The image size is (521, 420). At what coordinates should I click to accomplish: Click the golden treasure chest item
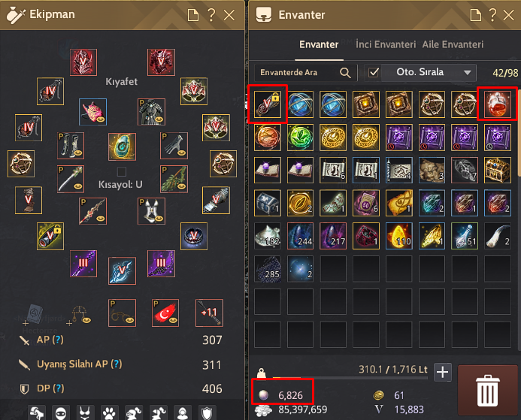coord(498,170)
